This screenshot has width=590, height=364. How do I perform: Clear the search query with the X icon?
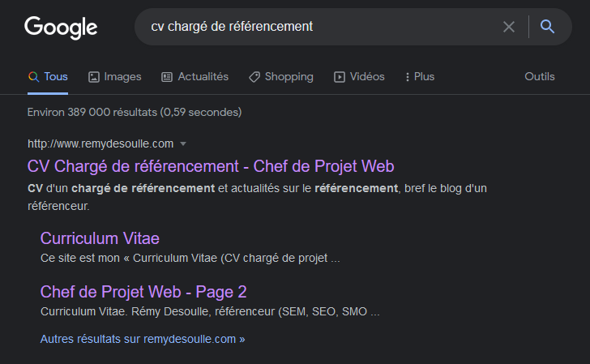tap(509, 27)
